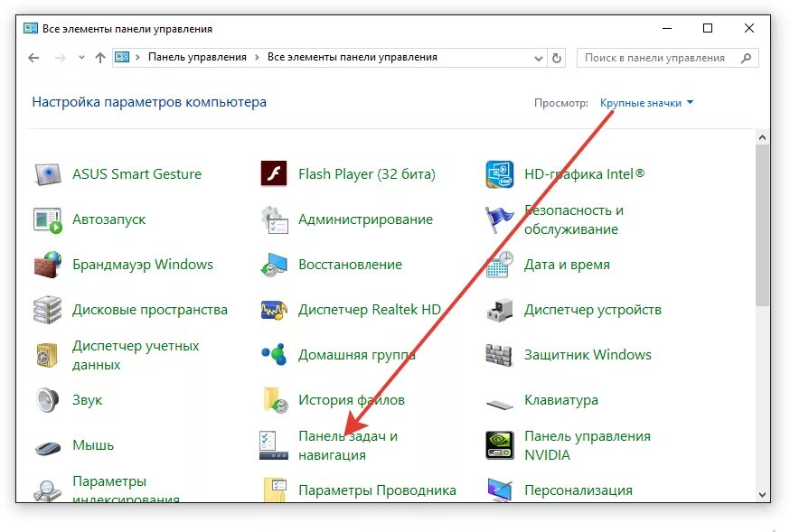
Task: Click the scrollbar up arrow
Action: tap(762, 137)
